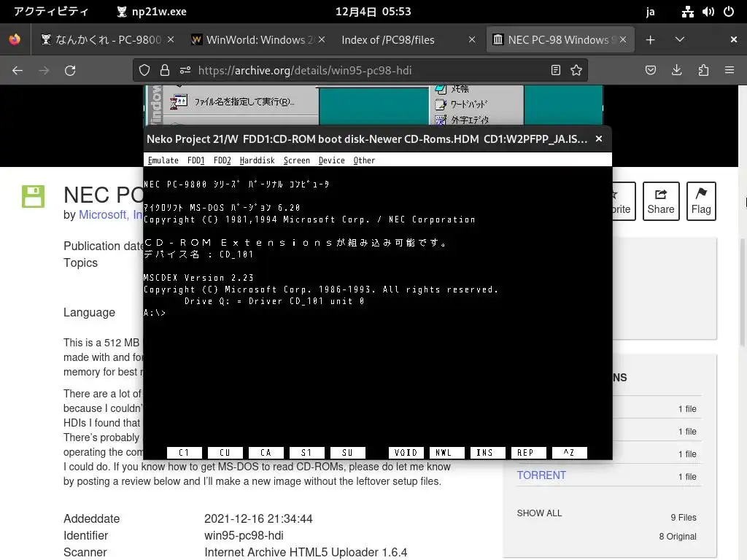Close the NEC PC-98 Windows tab
Viewport: 747px width, 560px height.
click(x=623, y=39)
